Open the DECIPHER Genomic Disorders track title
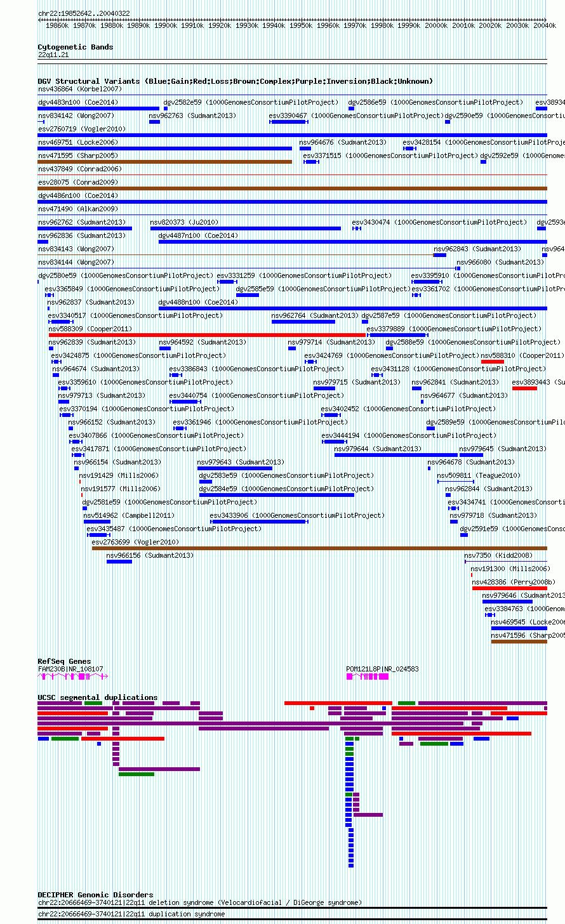The image size is (565, 924). pos(95,895)
